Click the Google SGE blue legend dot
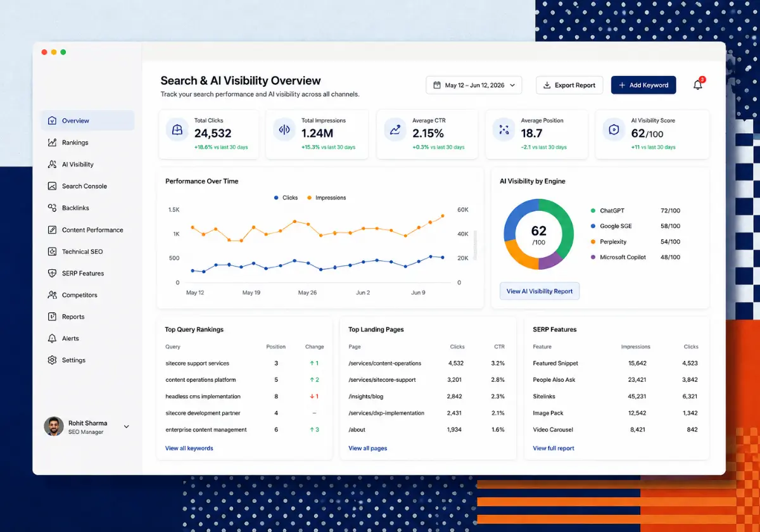This screenshot has height=532, width=760. coord(593,226)
